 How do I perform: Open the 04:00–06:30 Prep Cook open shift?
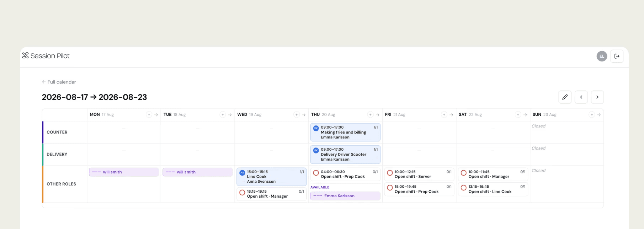tap(345, 174)
